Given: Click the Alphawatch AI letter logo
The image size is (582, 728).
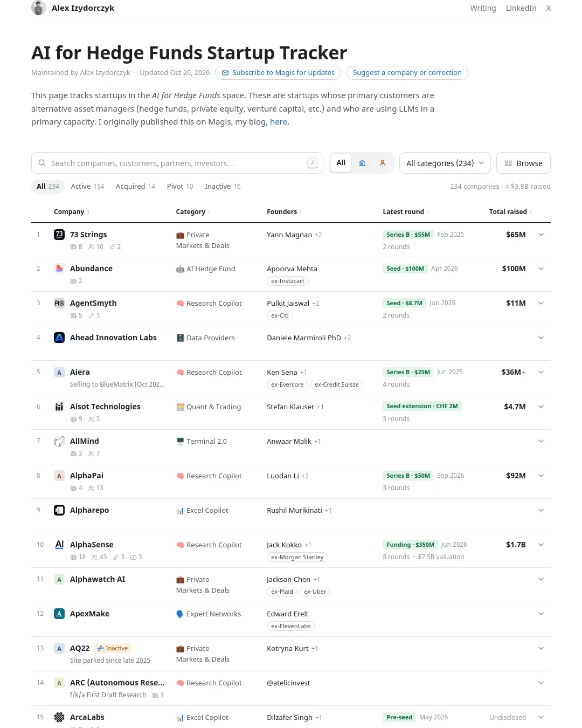Looking at the screenshot, I should tap(59, 579).
